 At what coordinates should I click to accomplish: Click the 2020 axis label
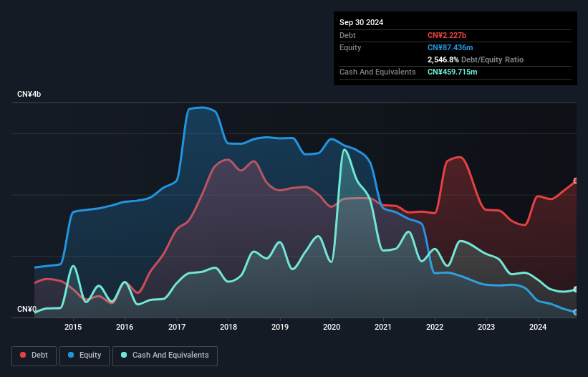point(332,327)
